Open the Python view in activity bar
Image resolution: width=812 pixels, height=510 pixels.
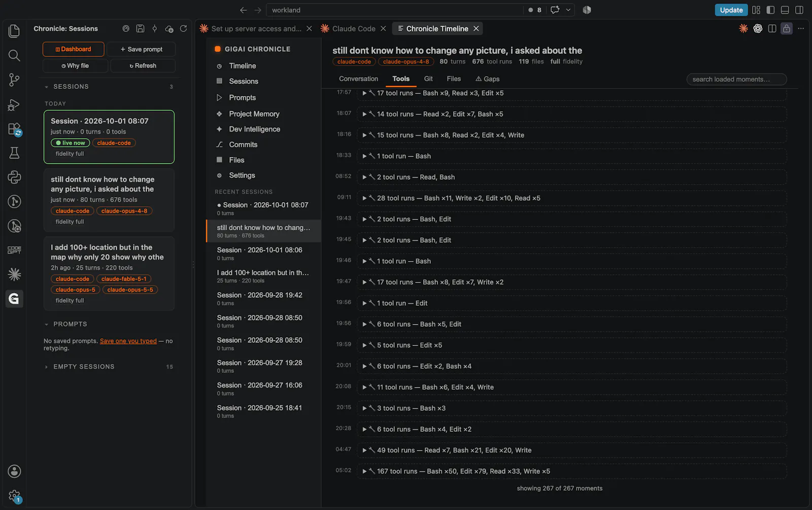point(14,177)
